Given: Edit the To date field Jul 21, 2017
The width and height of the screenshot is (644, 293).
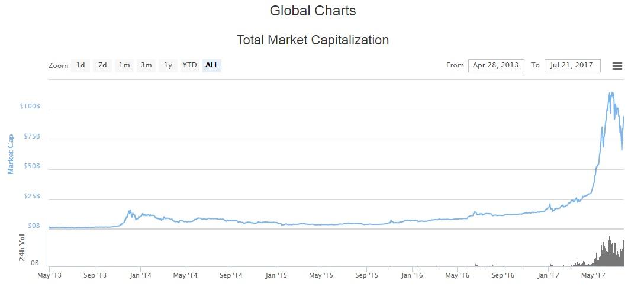Looking at the screenshot, I should pos(572,65).
